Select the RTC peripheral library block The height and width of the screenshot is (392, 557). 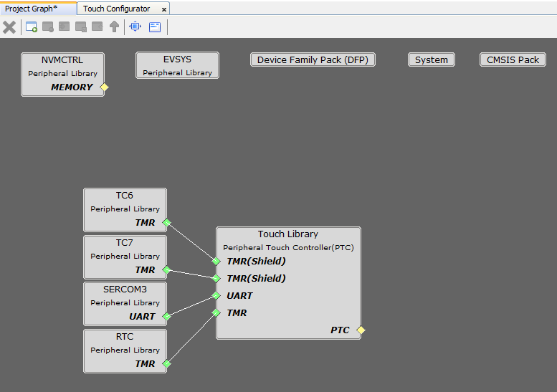[x=125, y=343]
